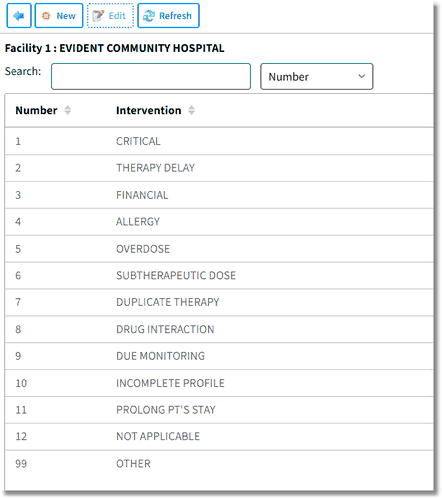Select the PROLONG PT'S STAY row
Image resolution: width=442 pixels, height=499 pixels.
coord(219,410)
